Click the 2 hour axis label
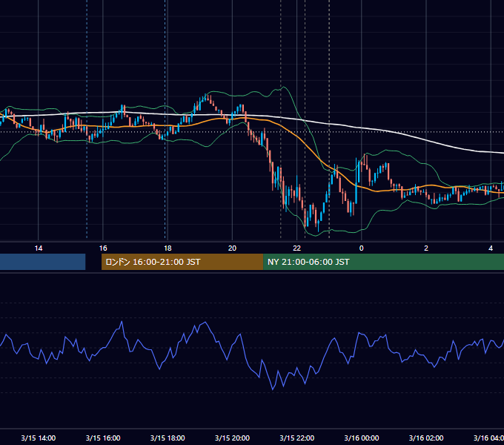Image resolution: width=504 pixels, height=445 pixels. (426, 248)
